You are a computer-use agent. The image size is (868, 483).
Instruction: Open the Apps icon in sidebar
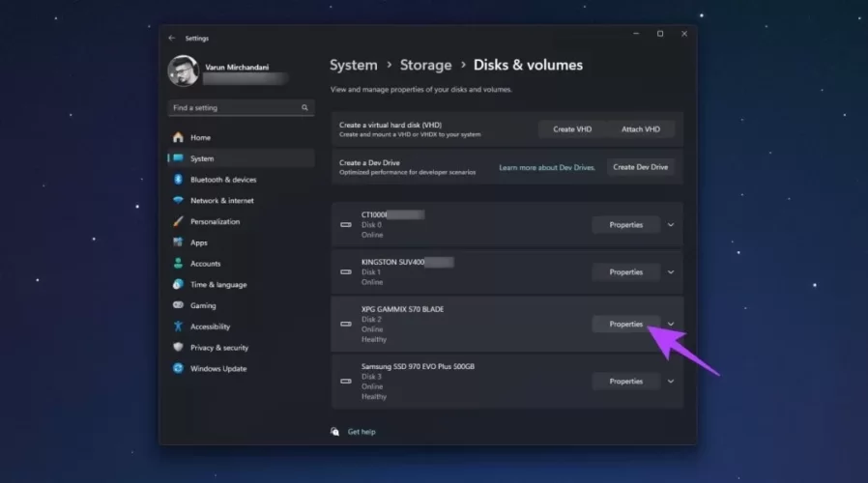[178, 243]
